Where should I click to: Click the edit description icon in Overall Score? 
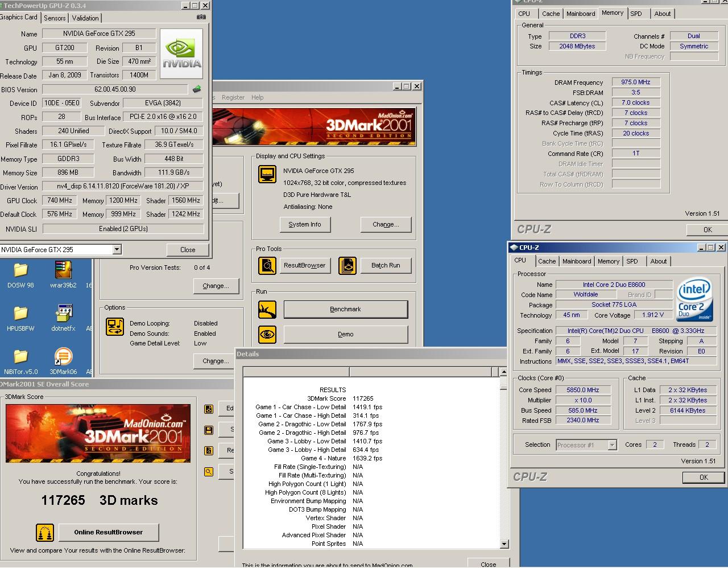point(209,409)
